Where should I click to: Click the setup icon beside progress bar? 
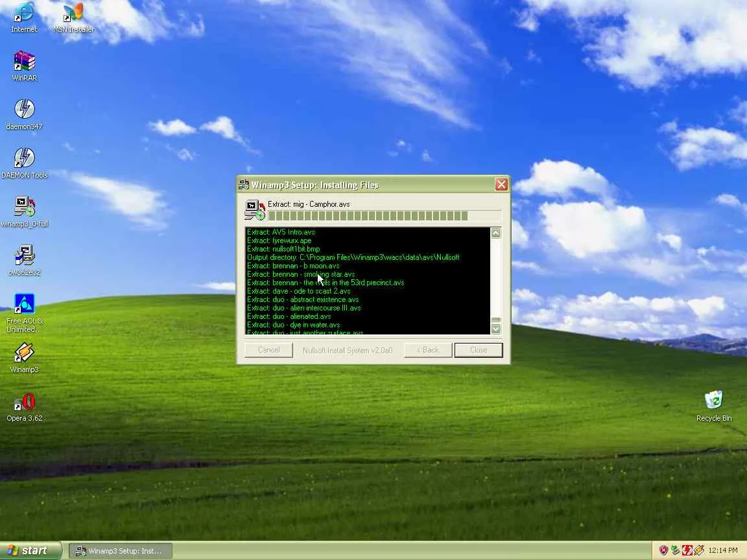(255, 210)
